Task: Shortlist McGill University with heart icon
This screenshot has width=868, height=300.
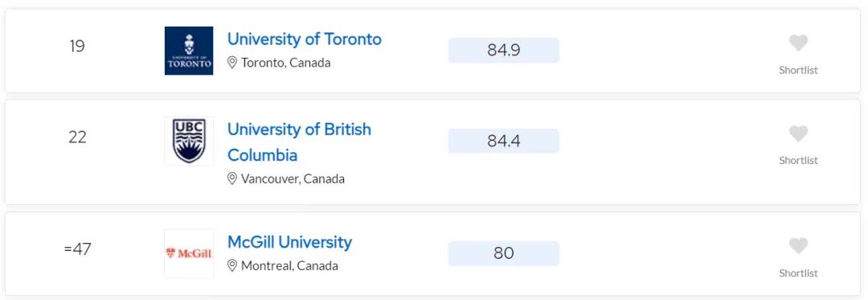Action: pos(798,246)
